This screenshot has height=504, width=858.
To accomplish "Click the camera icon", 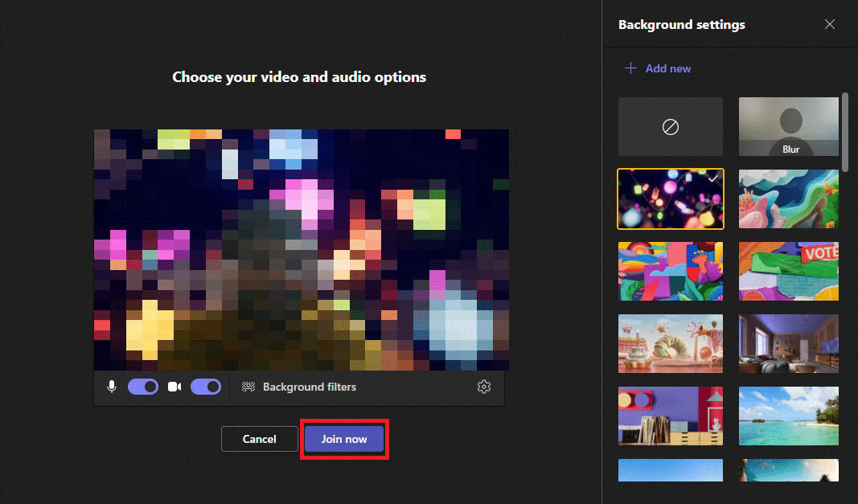I will coord(174,387).
